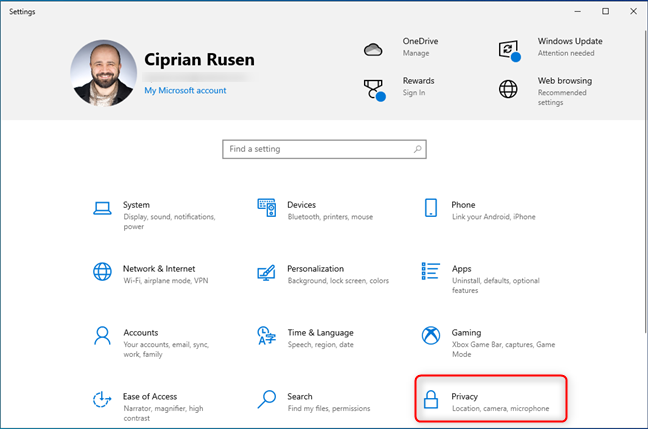The width and height of the screenshot is (648, 429).
Task: Click the Web browsing globe icon
Action: pos(508,89)
